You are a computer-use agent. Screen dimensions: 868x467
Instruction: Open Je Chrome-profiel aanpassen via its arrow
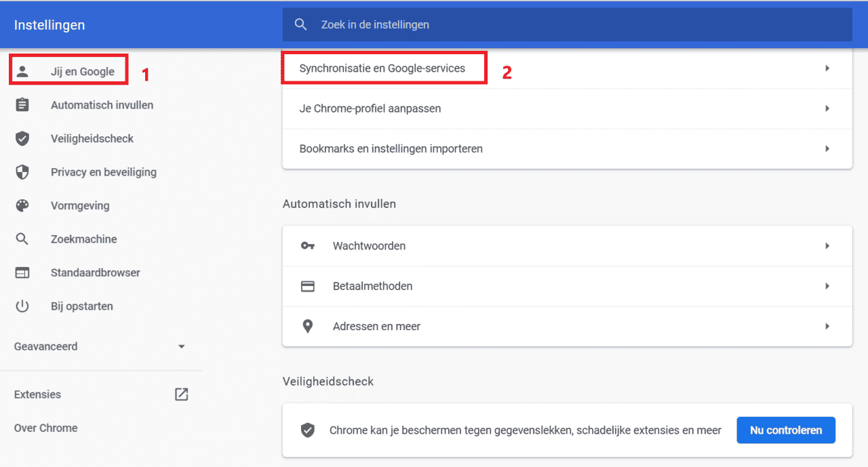click(x=827, y=108)
